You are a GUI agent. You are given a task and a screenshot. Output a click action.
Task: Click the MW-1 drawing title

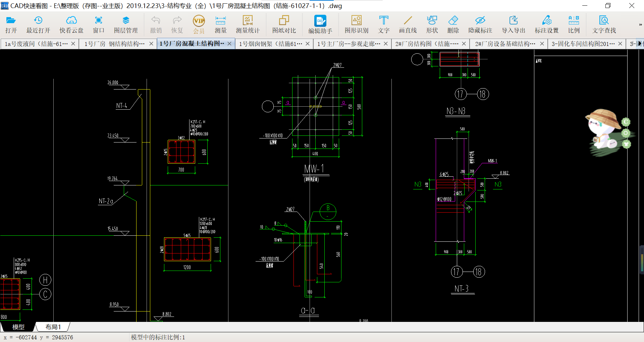[x=314, y=169]
